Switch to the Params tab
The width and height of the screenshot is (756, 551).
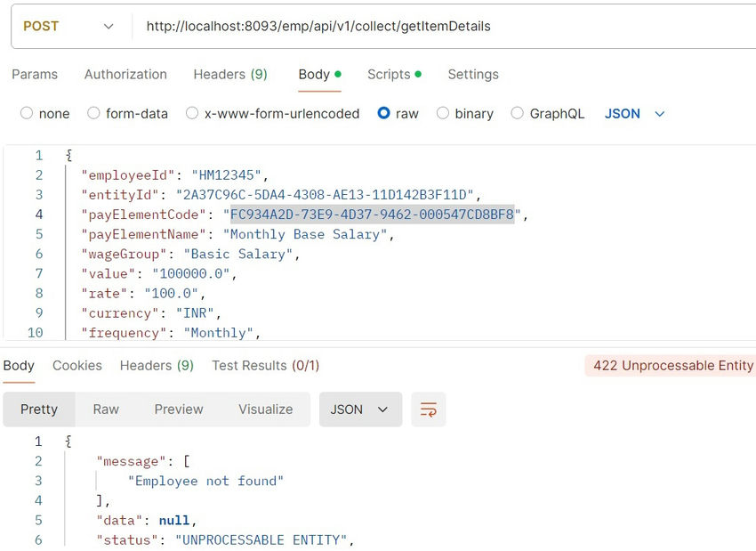pos(35,75)
